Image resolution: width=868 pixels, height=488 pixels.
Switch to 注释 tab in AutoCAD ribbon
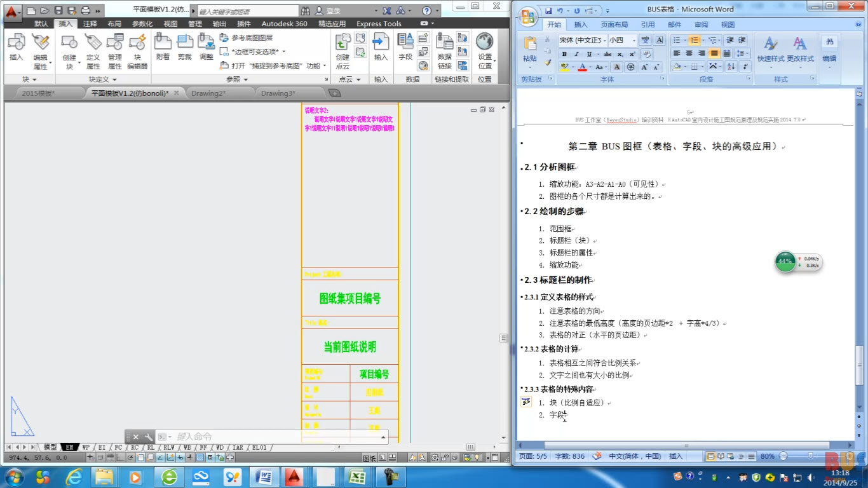(x=90, y=24)
